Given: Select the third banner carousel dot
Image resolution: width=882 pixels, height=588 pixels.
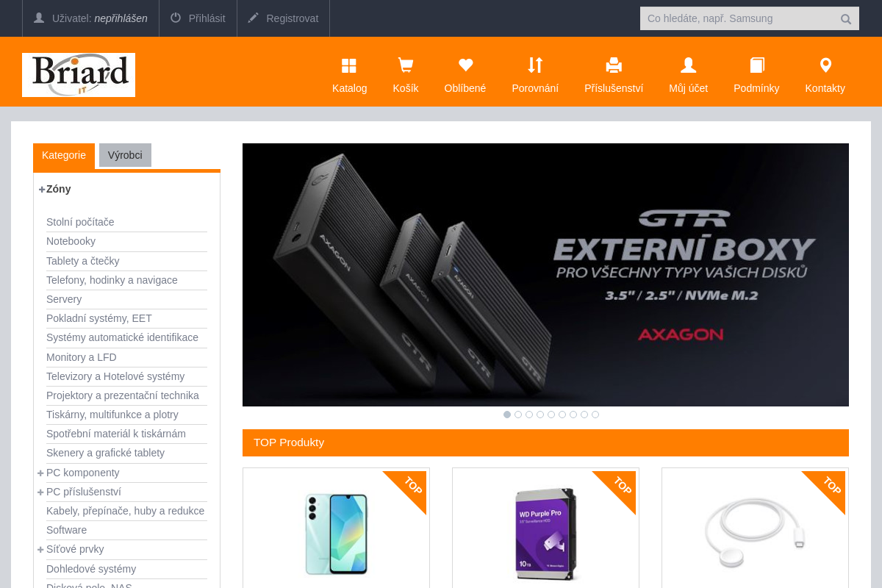Looking at the screenshot, I should (529, 415).
